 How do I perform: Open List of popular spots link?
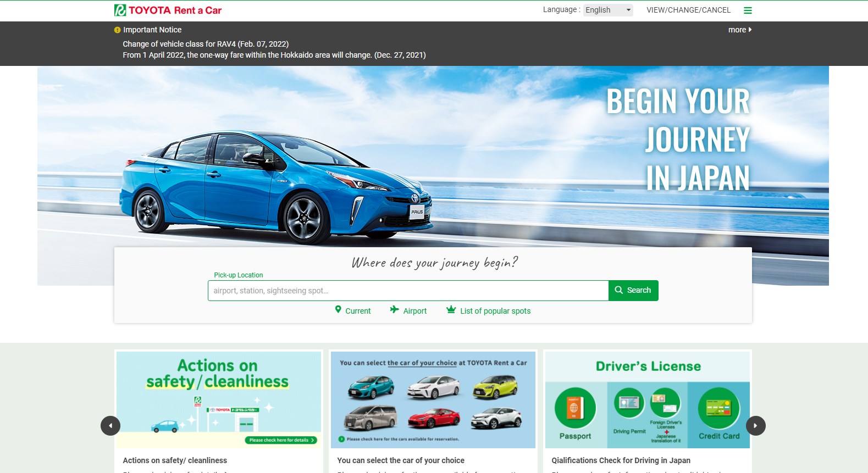(489, 310)
